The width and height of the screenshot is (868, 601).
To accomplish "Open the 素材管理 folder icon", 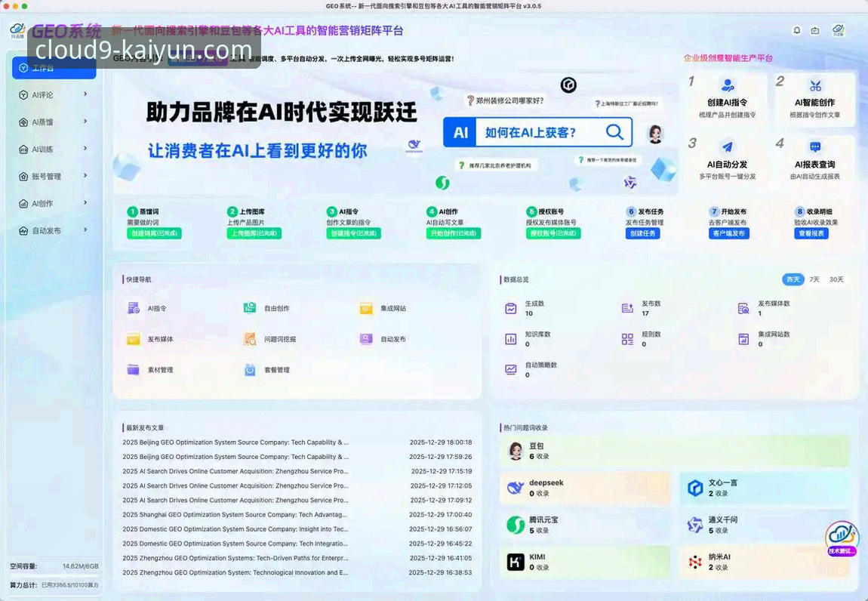I will coord(133,370).
